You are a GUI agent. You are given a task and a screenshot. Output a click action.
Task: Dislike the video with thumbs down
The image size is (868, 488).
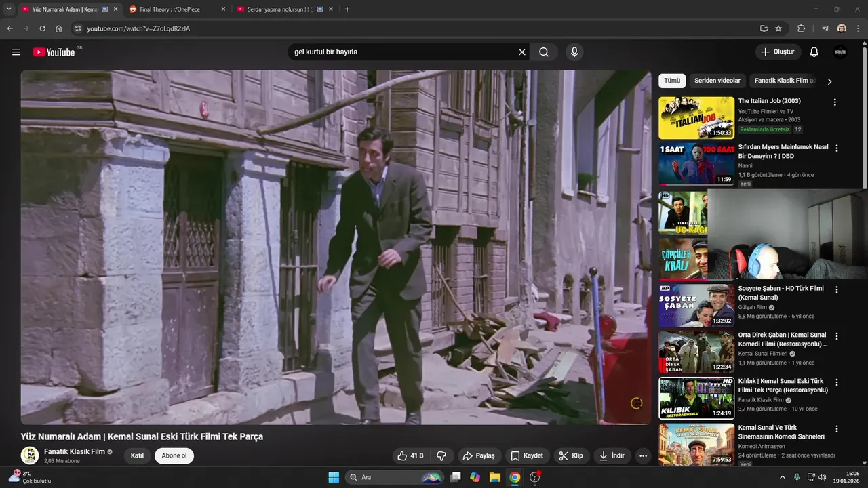[x=441, y=455]
